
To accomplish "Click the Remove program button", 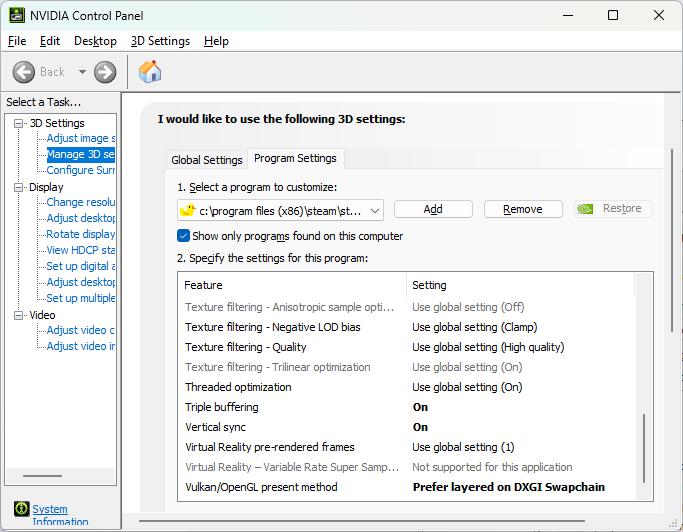I will (x=523, y=209).
